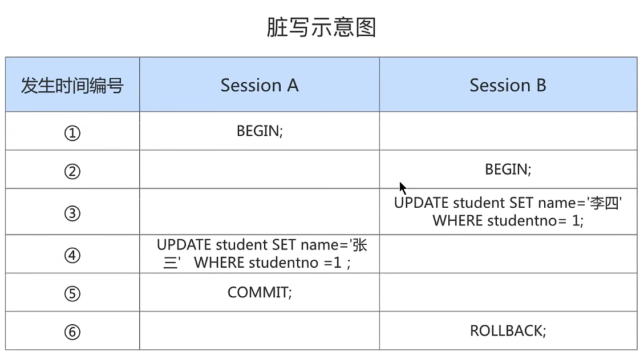Click the circled number ⑥ marker

(x=72, y=332)
